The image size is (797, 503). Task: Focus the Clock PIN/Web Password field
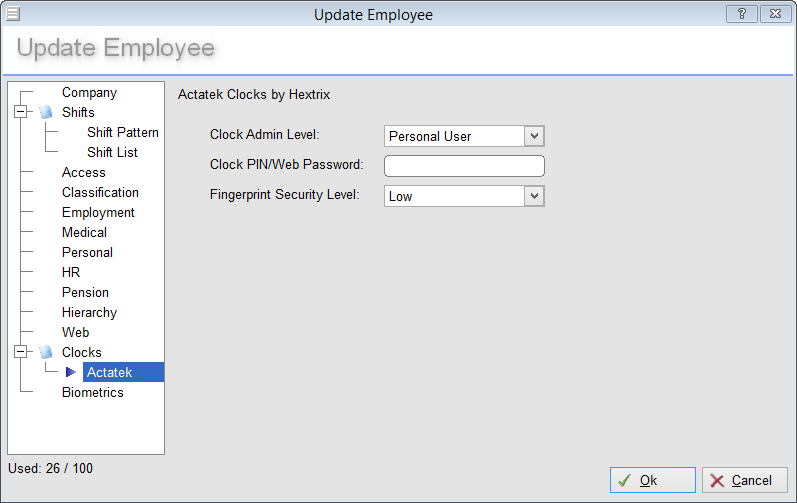pos(464,166)
